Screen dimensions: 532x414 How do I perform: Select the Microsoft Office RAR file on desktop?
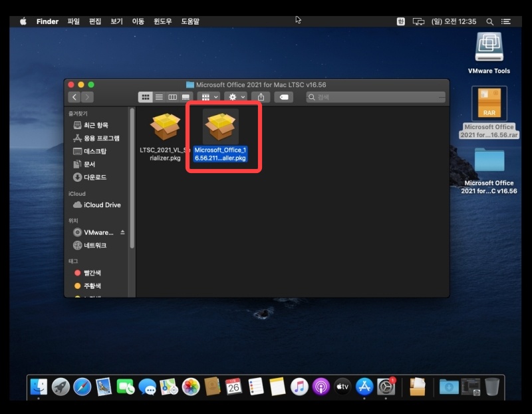click(x=489, y=112)
